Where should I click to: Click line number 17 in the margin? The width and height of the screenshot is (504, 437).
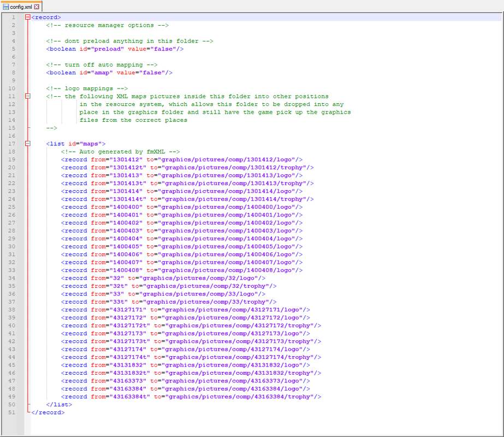(11, 144)
